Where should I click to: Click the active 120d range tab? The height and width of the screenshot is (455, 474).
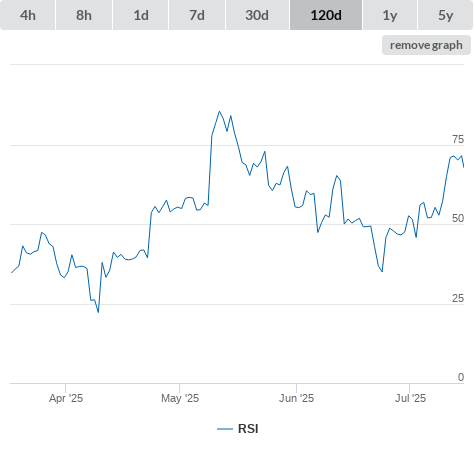[326, 15]
